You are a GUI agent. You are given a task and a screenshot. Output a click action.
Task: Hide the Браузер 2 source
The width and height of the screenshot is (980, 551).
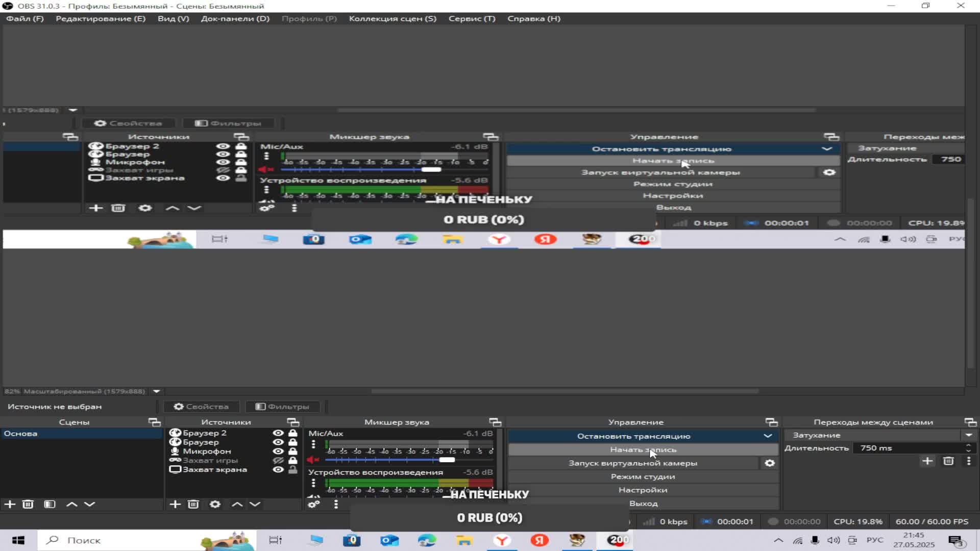click(x=278, y=433)
